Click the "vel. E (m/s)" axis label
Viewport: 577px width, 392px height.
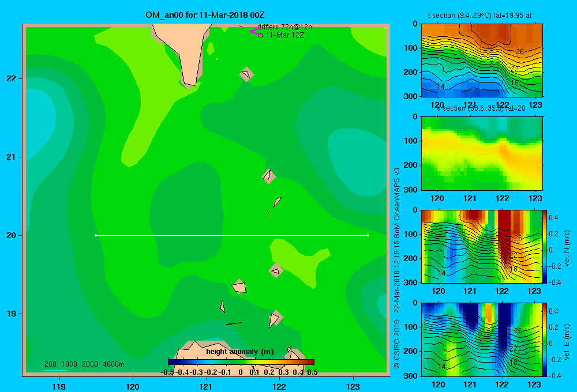point(567,342)
